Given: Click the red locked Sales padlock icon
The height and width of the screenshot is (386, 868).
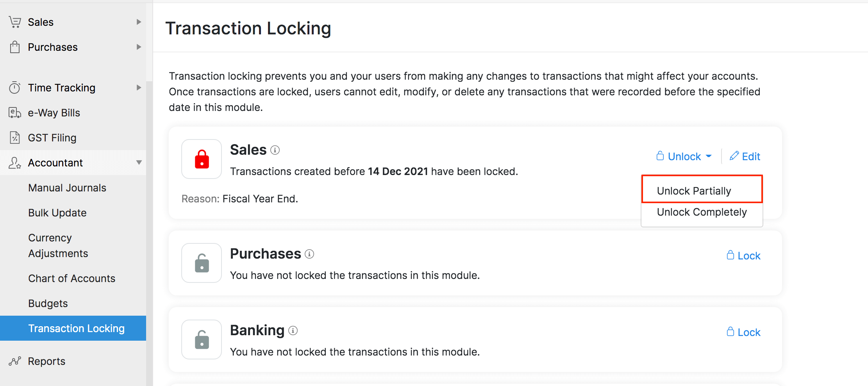Looking at the screenshot, I should [202, 159].
